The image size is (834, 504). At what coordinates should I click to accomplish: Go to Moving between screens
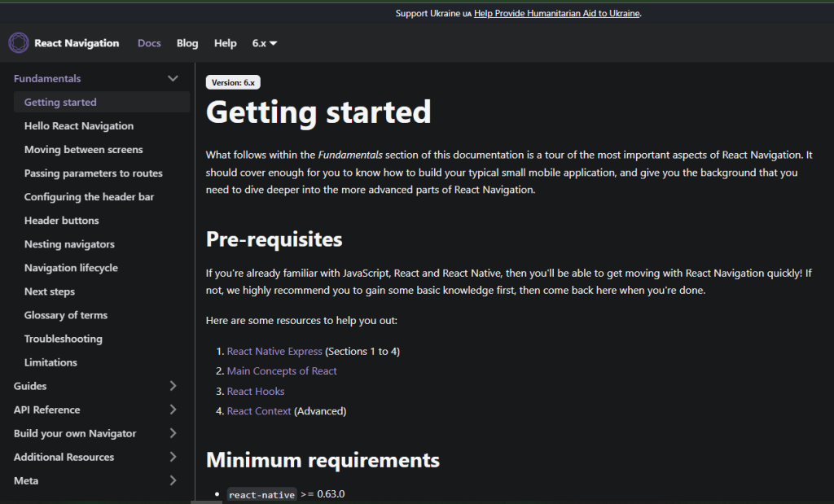pyautogui.click(x=84, y=149)
